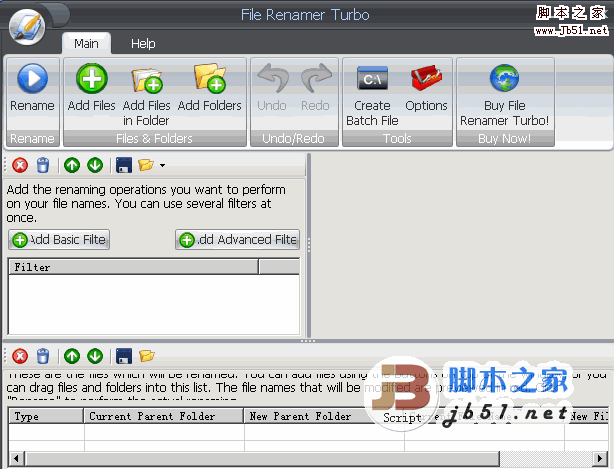The width and height of the screenshot is (614, 469).
Task: Click the right scroll arrow of file list
Action: click(x=600, y=458)
